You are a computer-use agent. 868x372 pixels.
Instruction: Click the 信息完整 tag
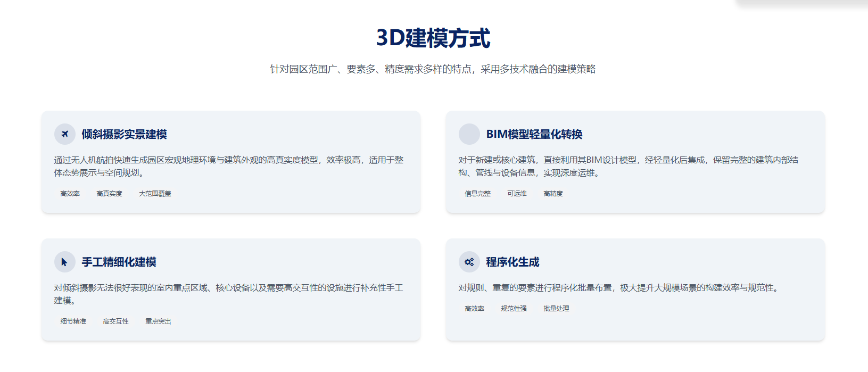pos(478,194)
